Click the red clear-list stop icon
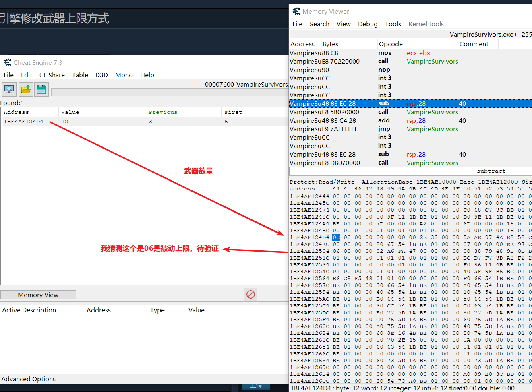532x392 pixels. (250, 294)
